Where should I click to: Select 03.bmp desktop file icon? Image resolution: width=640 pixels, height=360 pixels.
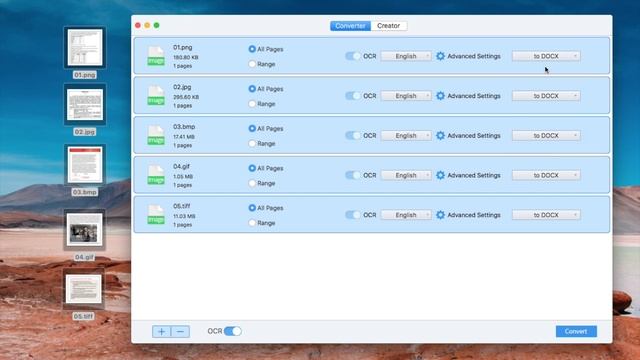[x=85, y=164]
